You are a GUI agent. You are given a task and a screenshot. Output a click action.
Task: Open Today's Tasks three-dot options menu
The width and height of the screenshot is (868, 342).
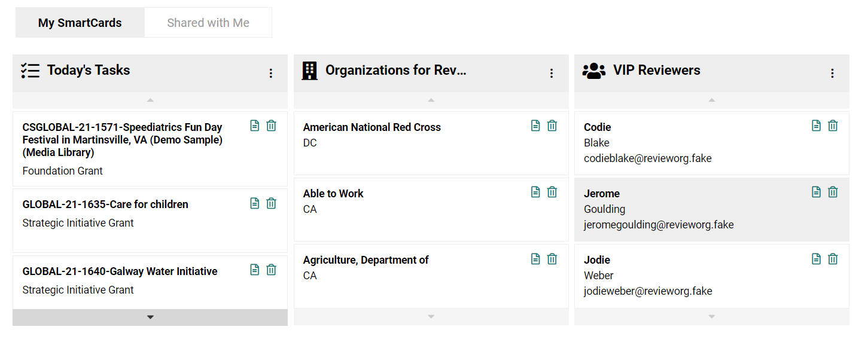(270, 73)
